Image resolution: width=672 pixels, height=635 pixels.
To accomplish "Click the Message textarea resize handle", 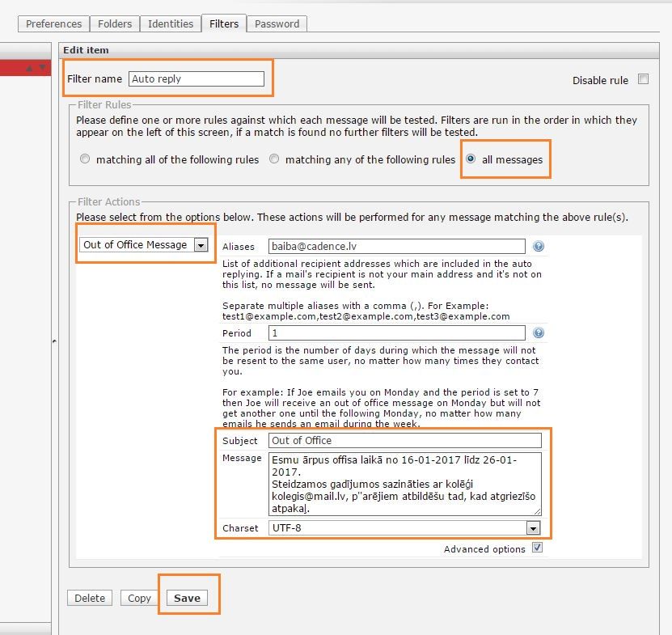I will (537, 511).
